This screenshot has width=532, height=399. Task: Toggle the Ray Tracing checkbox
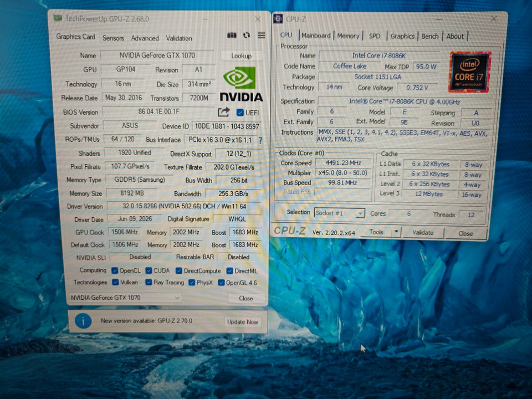[149, 282]
